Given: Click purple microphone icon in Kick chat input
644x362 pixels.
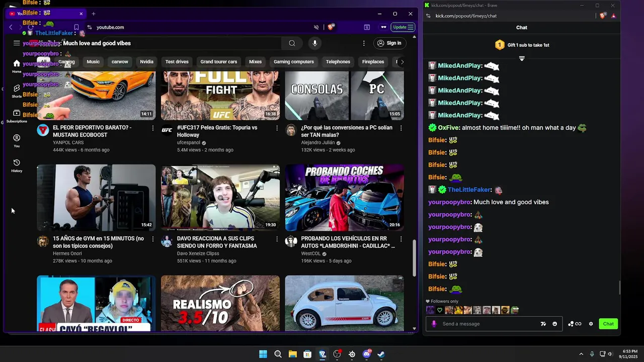Looking at the screenshot, I should tap(434, 324).
